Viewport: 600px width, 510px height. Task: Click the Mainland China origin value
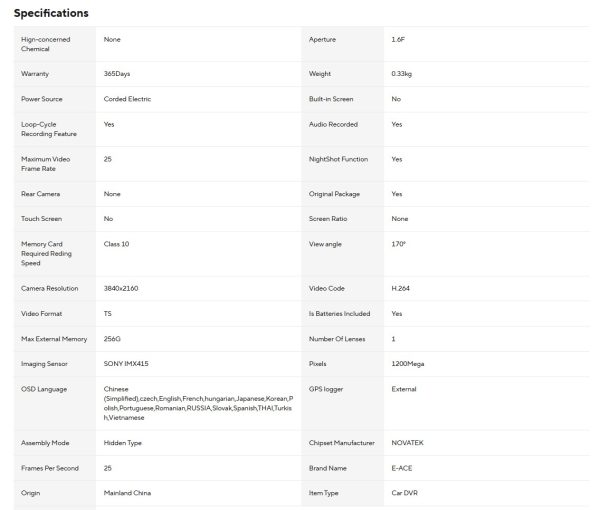tap(128, 493)
